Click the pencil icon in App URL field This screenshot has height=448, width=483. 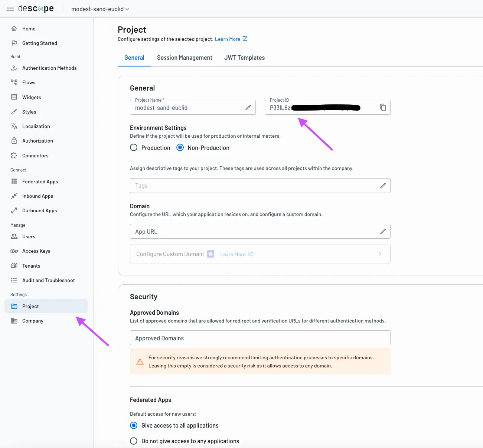pyautogui.click(x=383, y=231)
